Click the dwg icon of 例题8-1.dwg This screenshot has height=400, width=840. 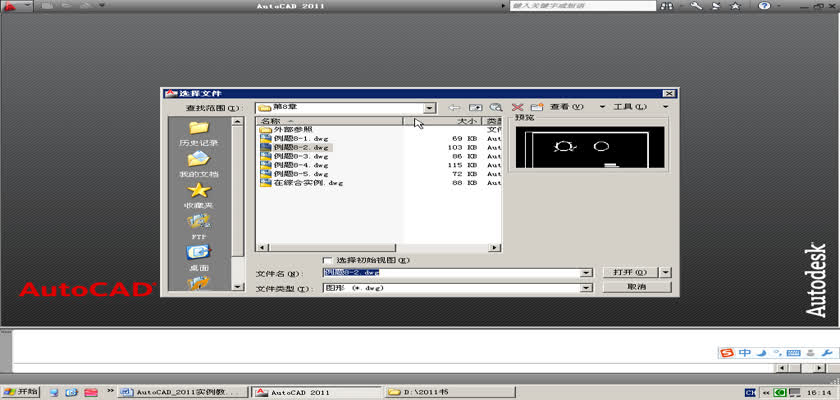(x=265, y=138)
